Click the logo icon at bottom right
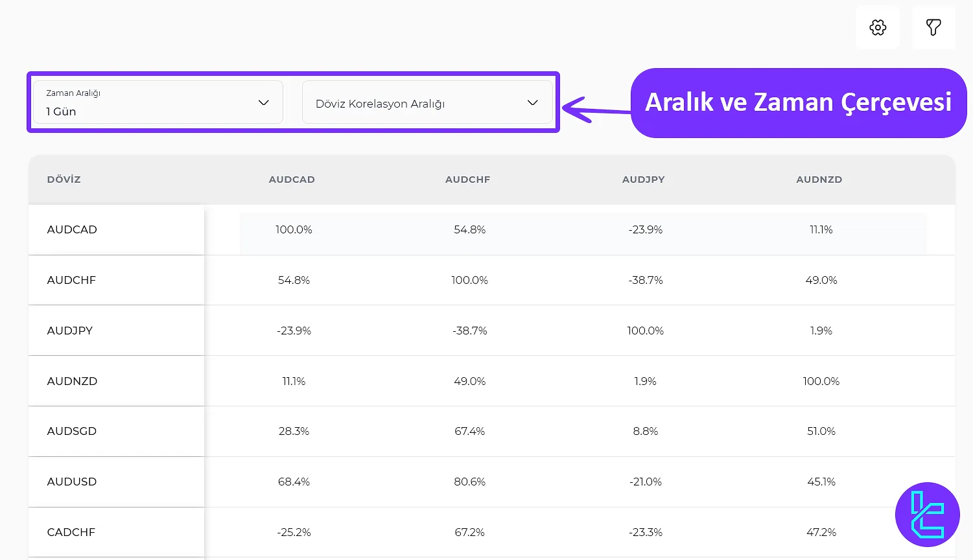973x560 pixels. (927, 515)
